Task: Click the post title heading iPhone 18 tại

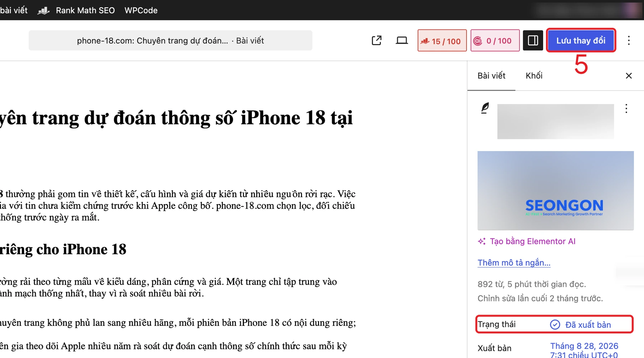Action: [x=176, y=118]
